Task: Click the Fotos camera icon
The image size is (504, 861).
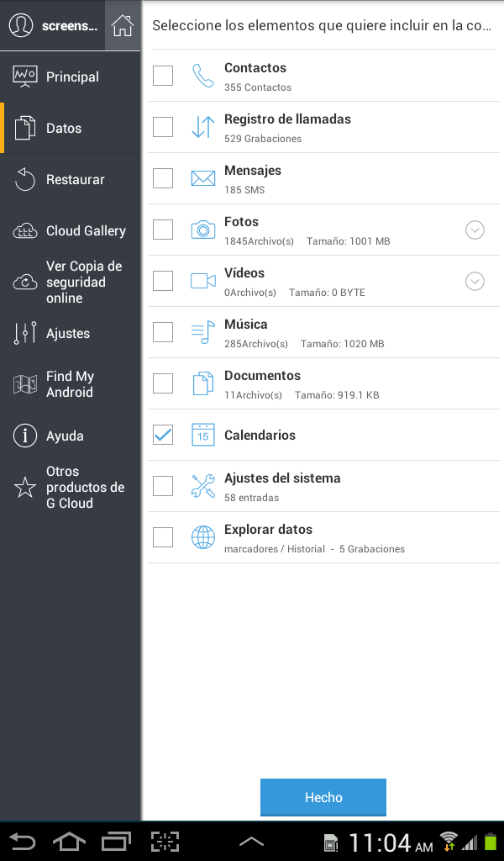Action: 203,230
